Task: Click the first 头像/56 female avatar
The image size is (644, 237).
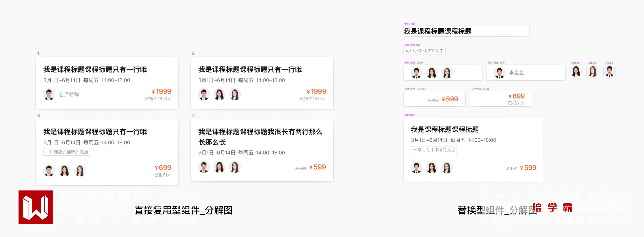Action: [x=576, y=71]
